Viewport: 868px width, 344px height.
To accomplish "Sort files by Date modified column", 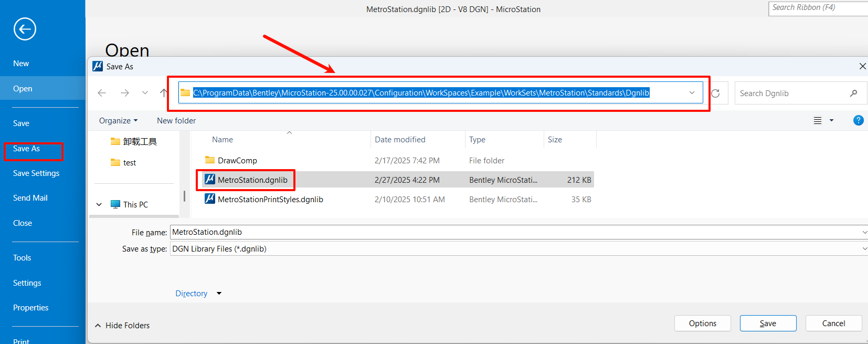I will coord(400,140).
